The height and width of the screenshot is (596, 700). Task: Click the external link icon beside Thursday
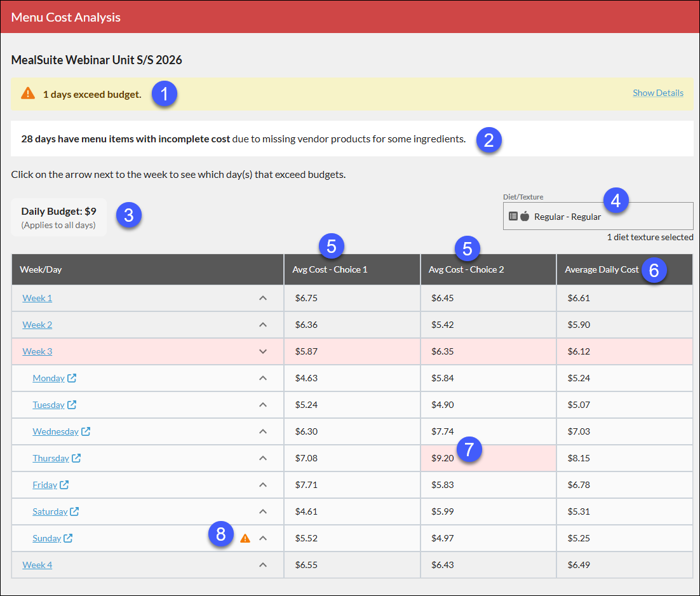pyautogui.click(x=76, y=458)
